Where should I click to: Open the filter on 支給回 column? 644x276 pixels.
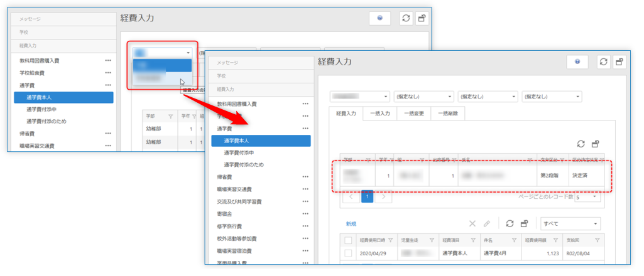click(597, 240)
